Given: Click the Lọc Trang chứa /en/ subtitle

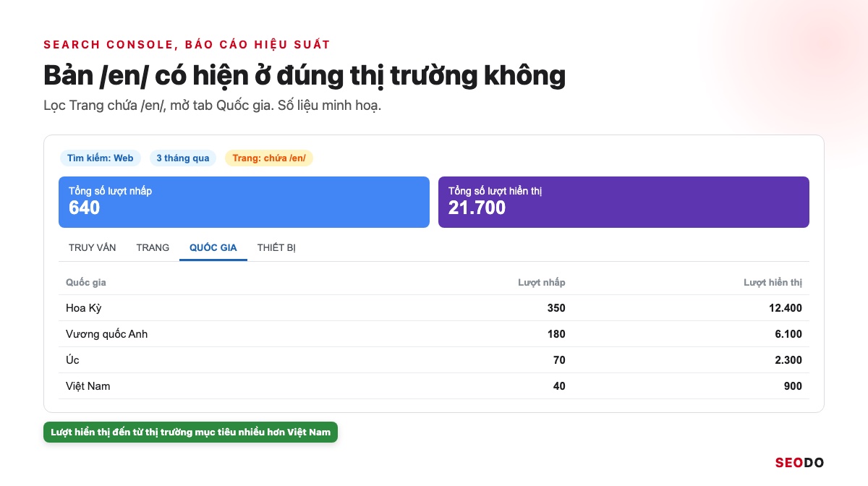Looking at the screenshot, I should click(212, 106).
